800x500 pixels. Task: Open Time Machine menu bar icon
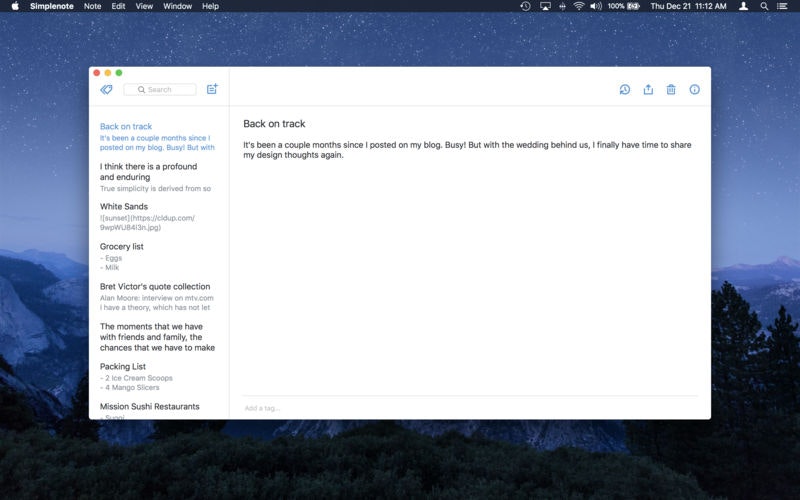pos(526,6)
